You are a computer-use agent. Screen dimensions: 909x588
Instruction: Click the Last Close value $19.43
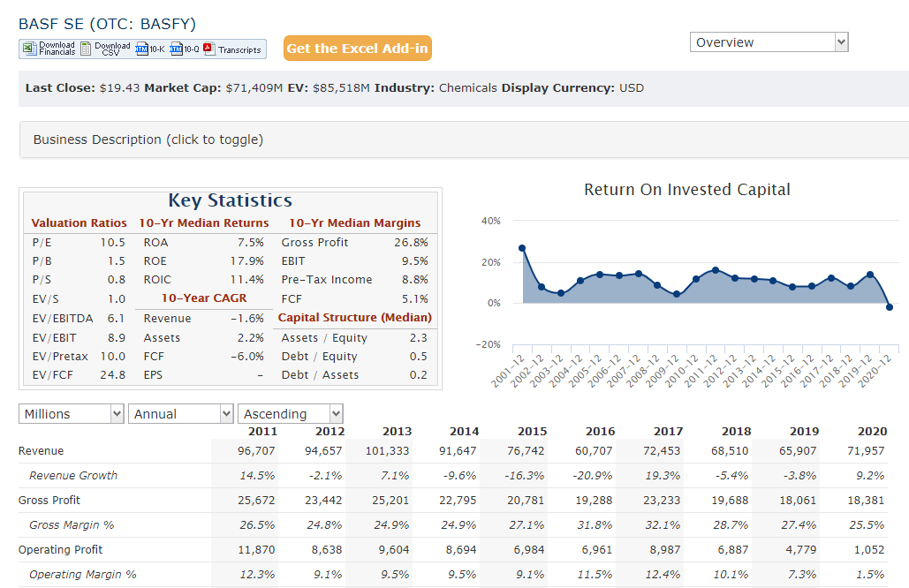(x=119, y=88)
